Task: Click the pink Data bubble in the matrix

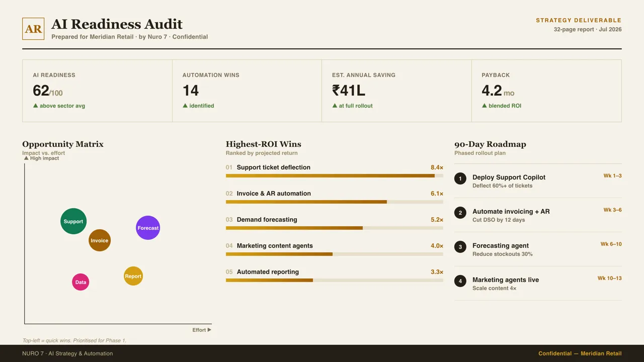Action: pyautogui.click(x=80, y=282)
